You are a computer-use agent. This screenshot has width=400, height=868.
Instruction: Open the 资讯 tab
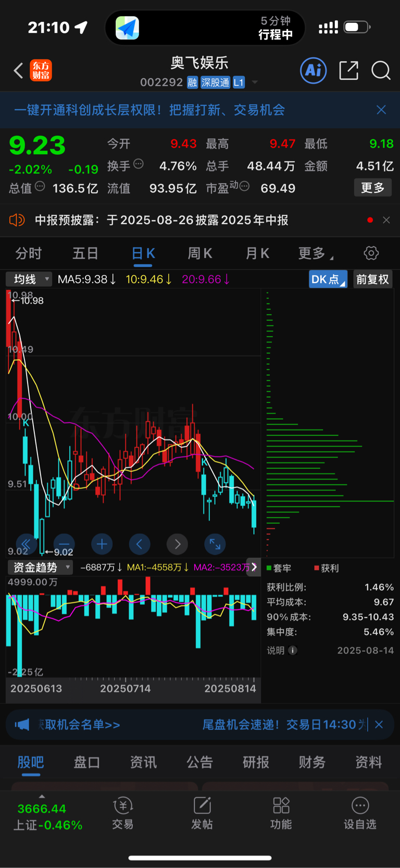[143, 762]
